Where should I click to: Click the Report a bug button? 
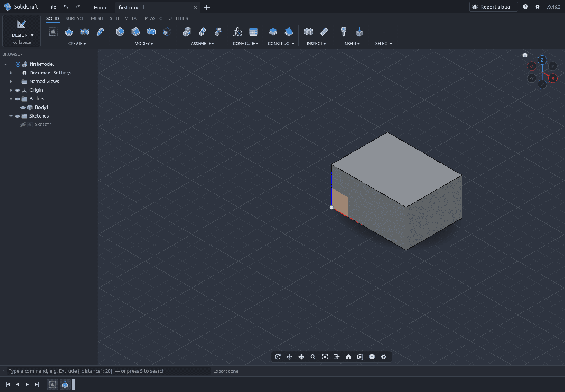coord(493,7)
